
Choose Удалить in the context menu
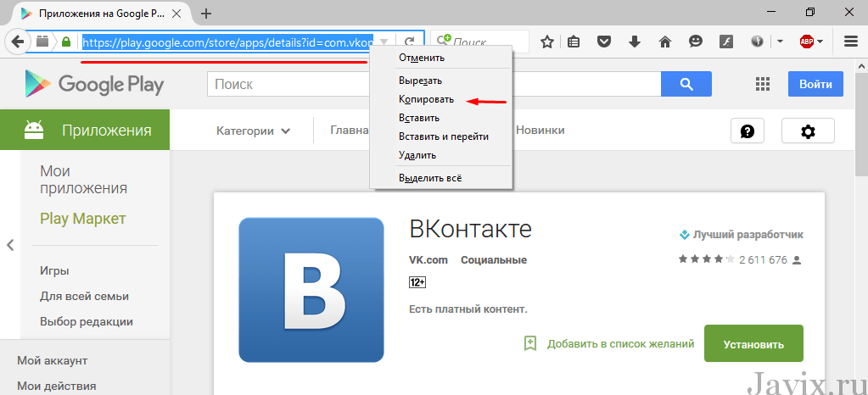click(441, 155)
